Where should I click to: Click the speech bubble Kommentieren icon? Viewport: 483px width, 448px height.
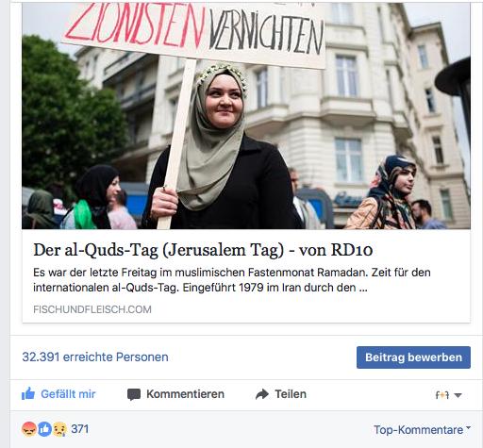134,394
